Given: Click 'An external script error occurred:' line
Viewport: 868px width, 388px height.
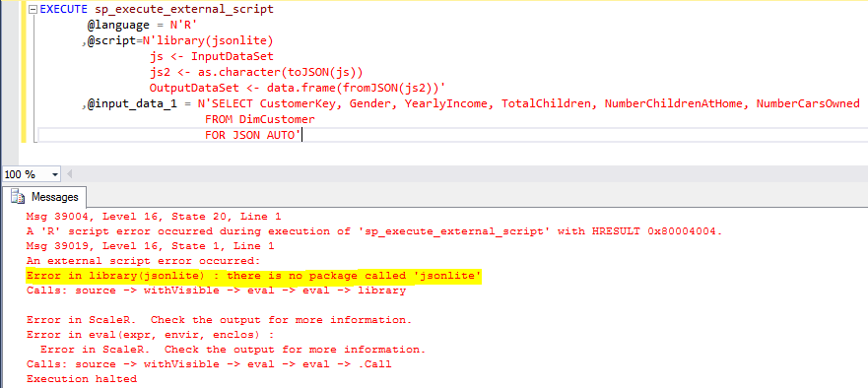Looking at the screenshot, I should click(x=144, y=260).
